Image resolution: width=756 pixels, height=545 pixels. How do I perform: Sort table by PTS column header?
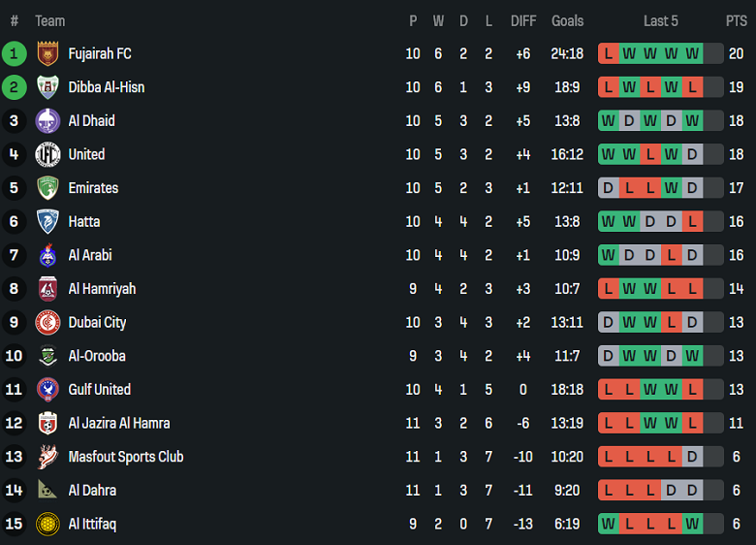coord(737,20)
